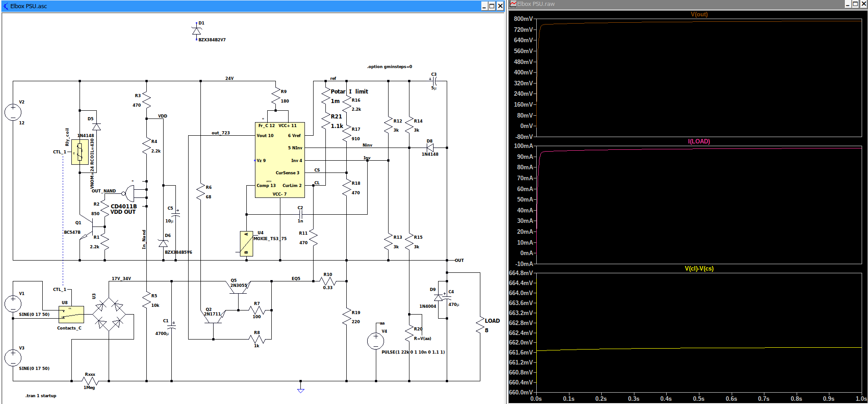The image size is (868, 404).
Task: Select the R6 68 ohm resistor
Action: click(200, 192)
